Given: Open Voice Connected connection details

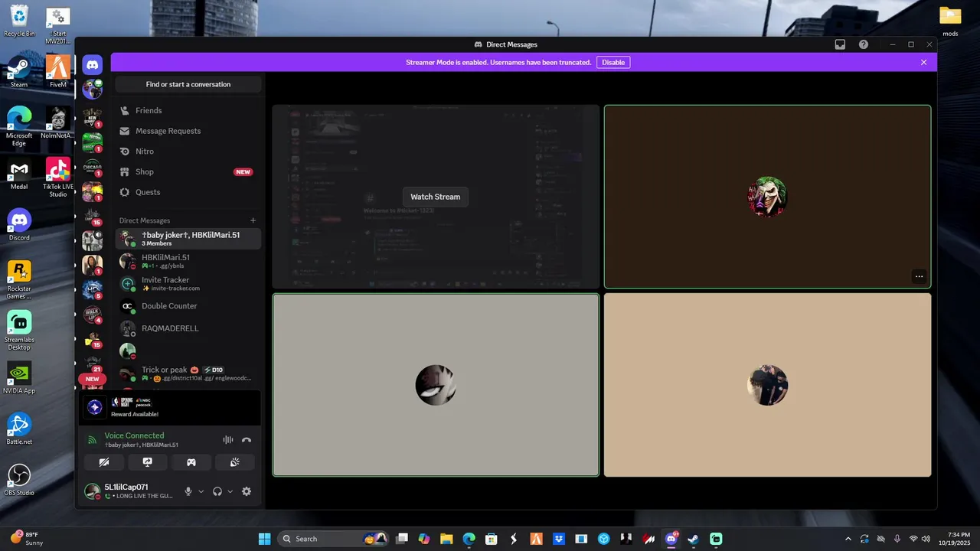Looking at the screenshot, I should (x=134, y=435).
